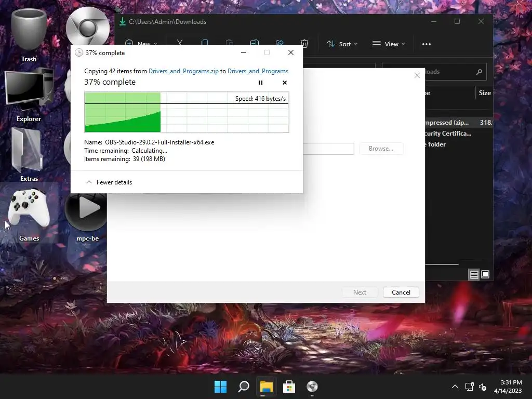Open the Chromium desktop icon

tap(87, 27)
